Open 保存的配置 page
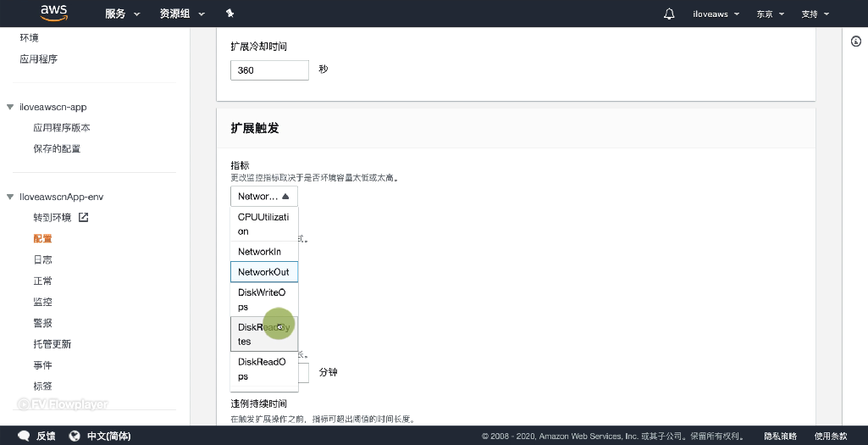The width and height of the screenshot is (868, 445). [x=57, y=148]
